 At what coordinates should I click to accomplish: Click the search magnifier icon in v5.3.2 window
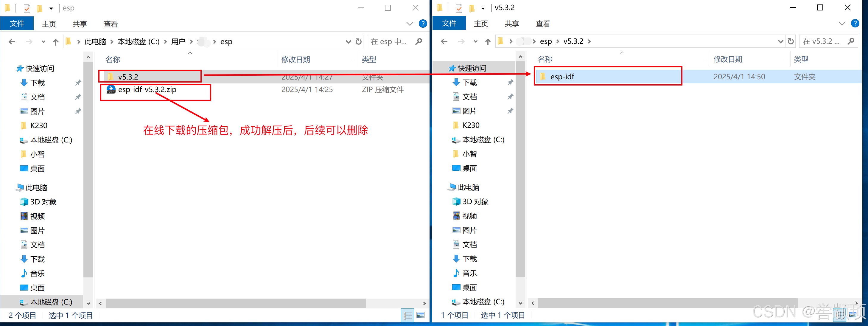point(851,41)
